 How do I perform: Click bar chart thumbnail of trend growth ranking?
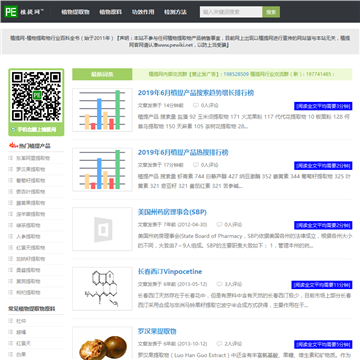[x=102, y=110]
